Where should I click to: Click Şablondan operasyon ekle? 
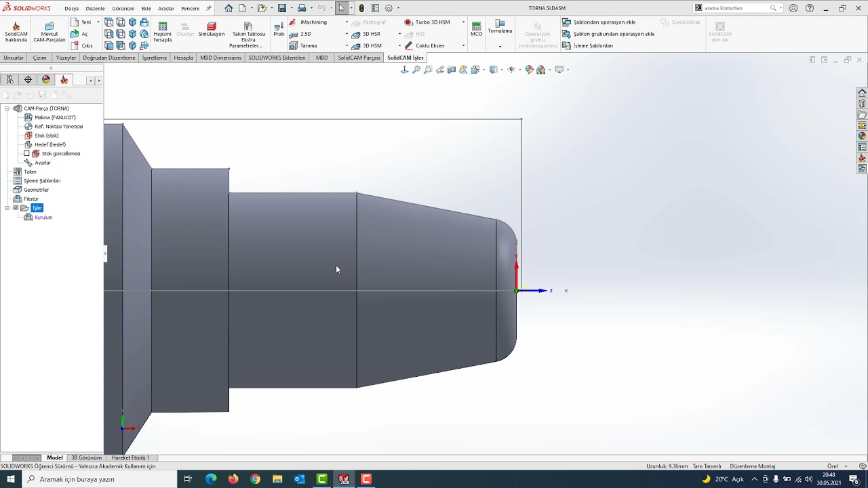(x=599, y=22)
